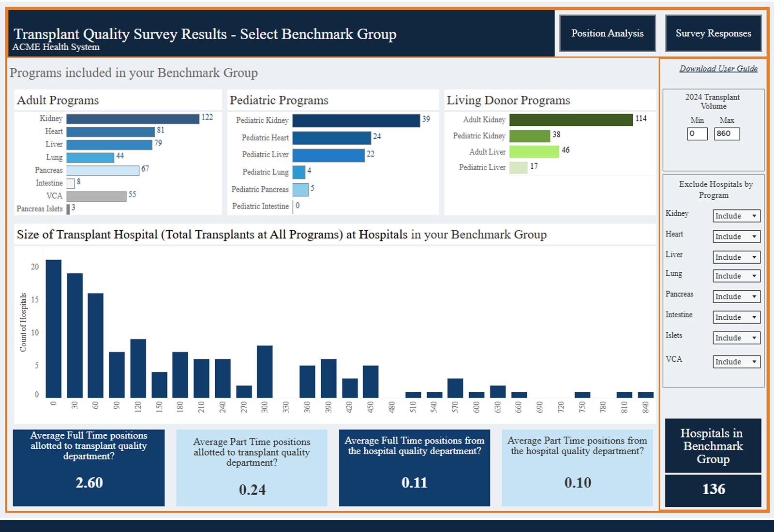Image resolution: width=774 pixels, height=532 pixels.
Task: Click the Download User Guide link
Action: 718,69
